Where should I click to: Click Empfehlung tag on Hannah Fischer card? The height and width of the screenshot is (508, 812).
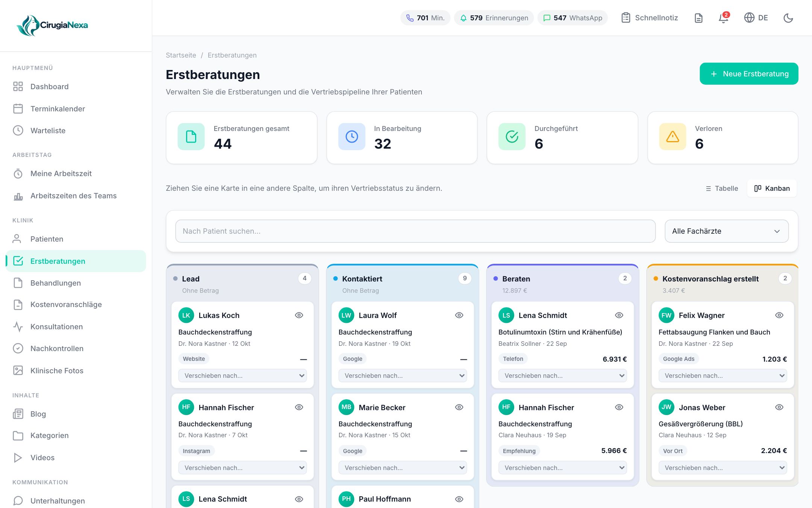[x=519, y=451]
